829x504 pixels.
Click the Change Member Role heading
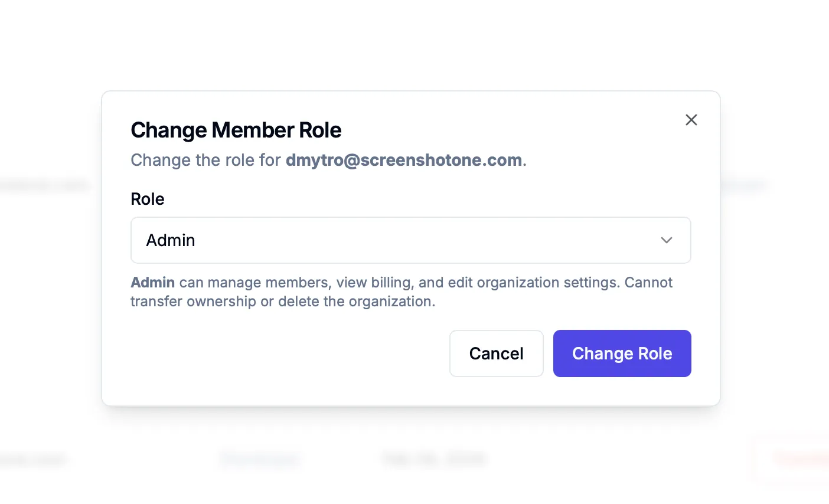[236, 130]
